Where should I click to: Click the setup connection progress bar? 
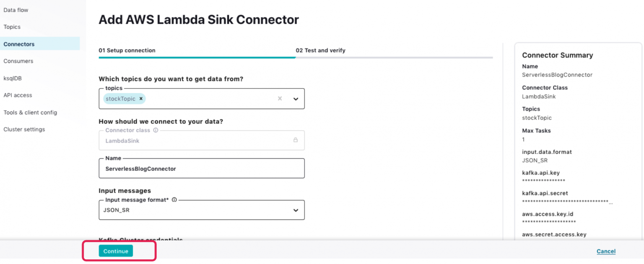pyautogui.click(x=197, y=57)
